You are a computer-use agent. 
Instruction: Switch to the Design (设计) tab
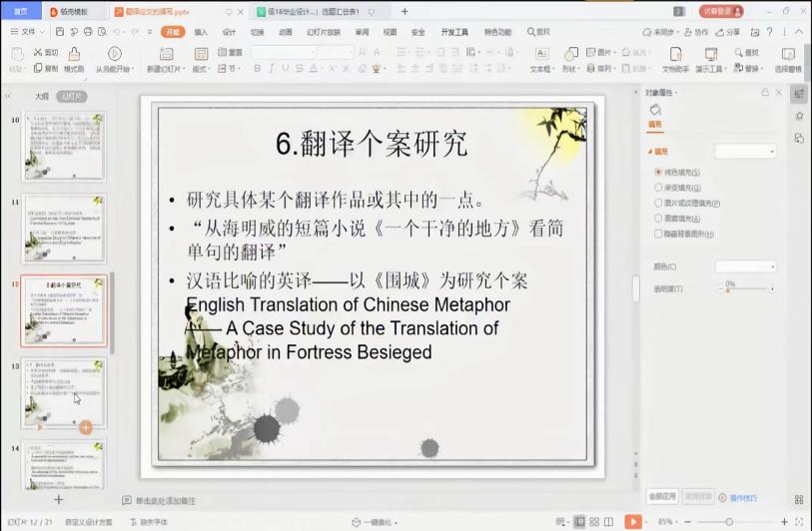click(x=229, y=32)
